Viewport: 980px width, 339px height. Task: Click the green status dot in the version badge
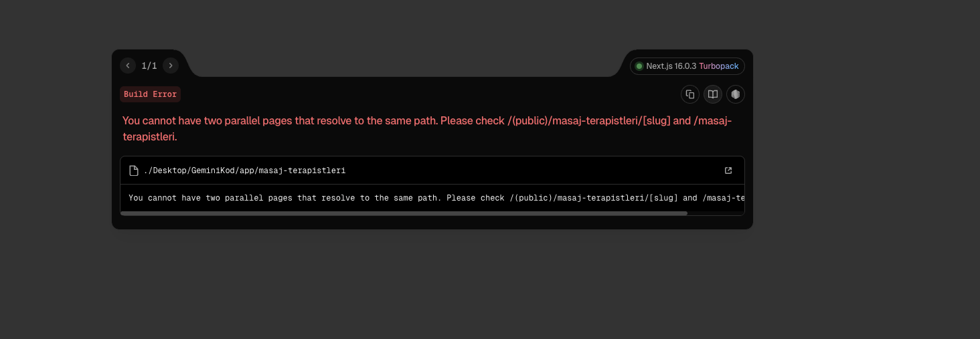pyautogui.click(x=639, y=66)
